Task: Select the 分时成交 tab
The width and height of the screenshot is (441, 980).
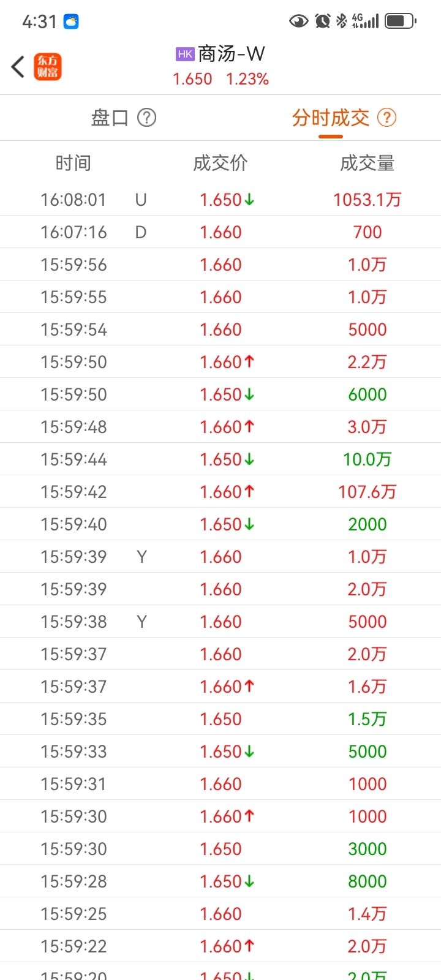Action: (x=331, y=117)
